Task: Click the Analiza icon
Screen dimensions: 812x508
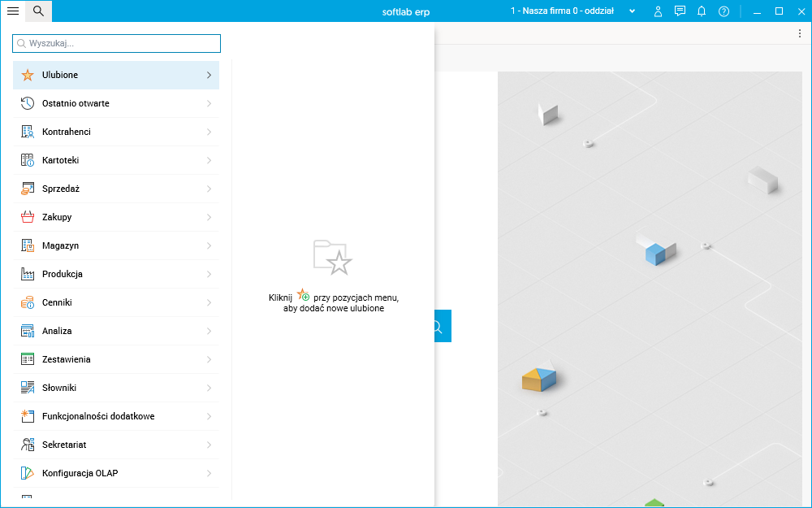Action: click(28, 331)
